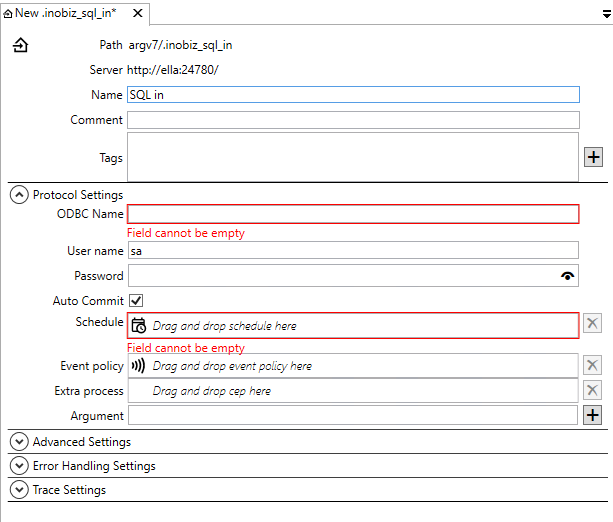Click the Schedule drop area
Screen dimensions: 613x522
tap(353, 325)
